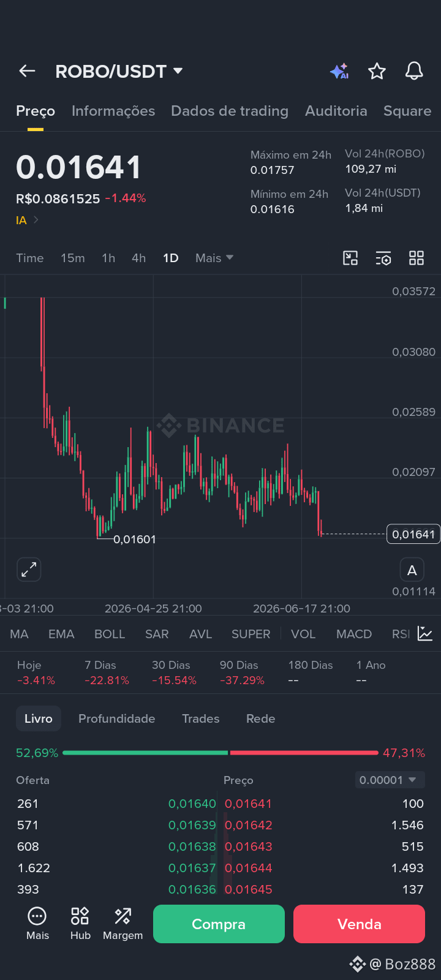
Task: Toggle the BOLL indicator
Action: pyautogui.click(x=110, y=634)
